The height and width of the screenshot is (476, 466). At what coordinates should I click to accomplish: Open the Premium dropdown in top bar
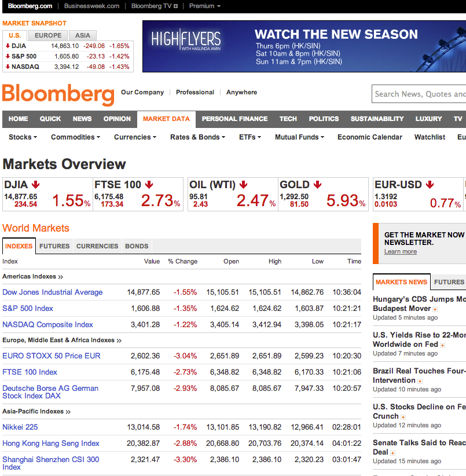pos(205,6)
